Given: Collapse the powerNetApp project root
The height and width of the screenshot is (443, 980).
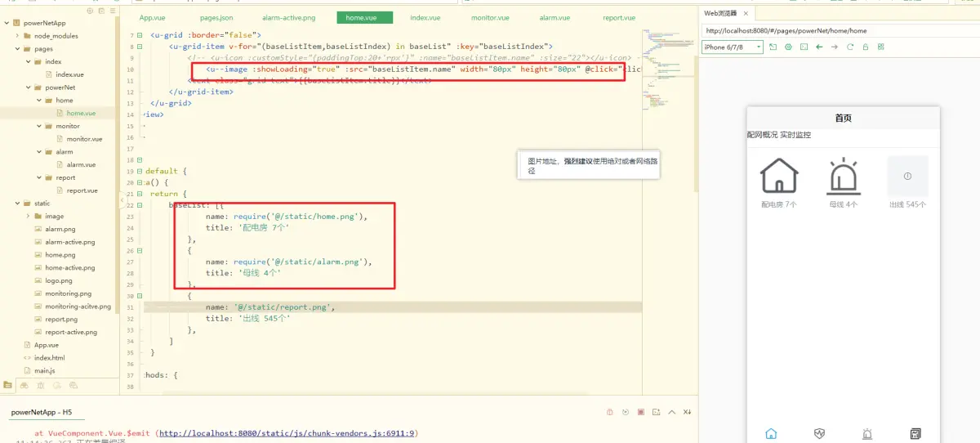Looking at the screenshot, I should (7, 23).
